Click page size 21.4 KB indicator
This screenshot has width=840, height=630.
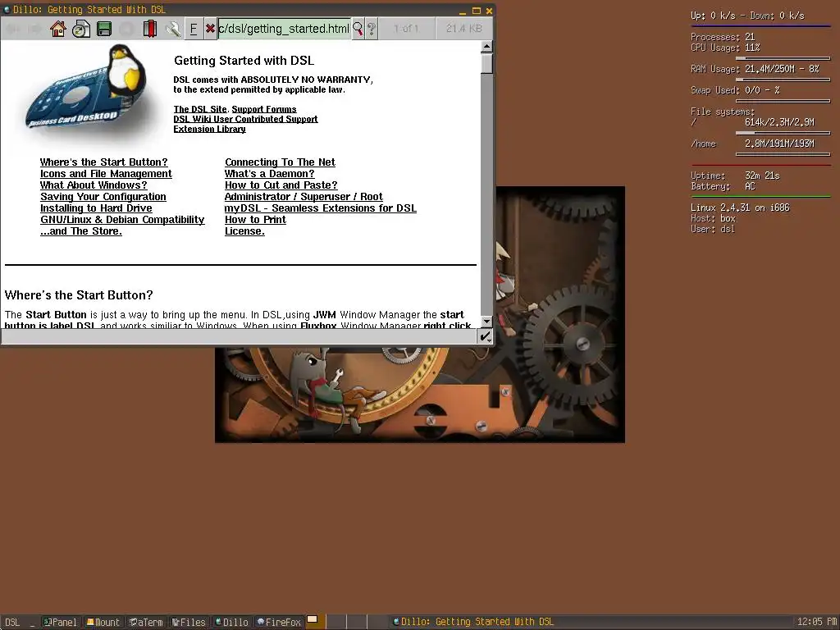(x=464, y=29)
